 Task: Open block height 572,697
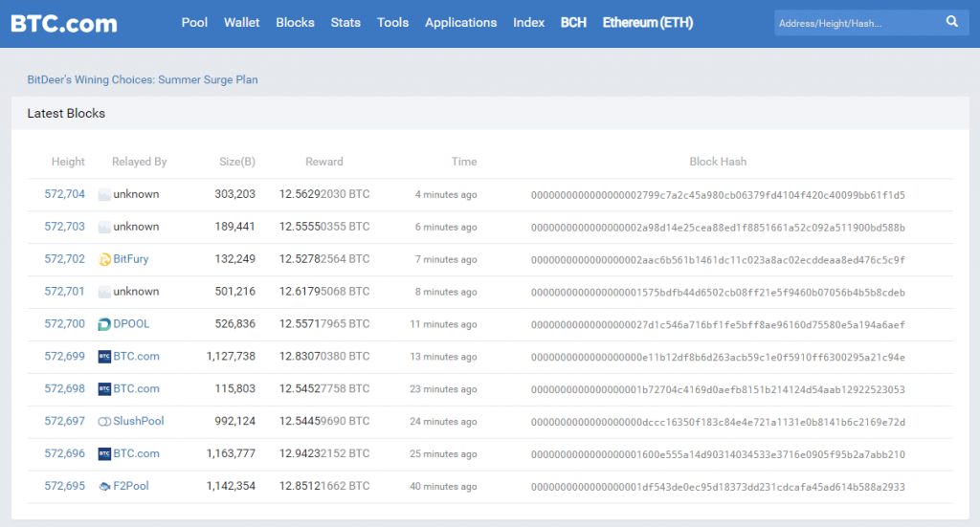pyautogui.click(x=64, y=422)
